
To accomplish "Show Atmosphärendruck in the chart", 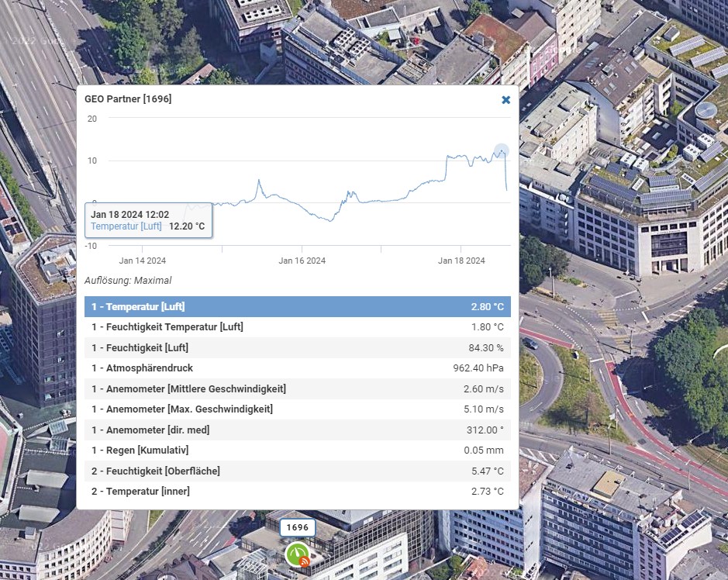I will (x=297, y=368).
